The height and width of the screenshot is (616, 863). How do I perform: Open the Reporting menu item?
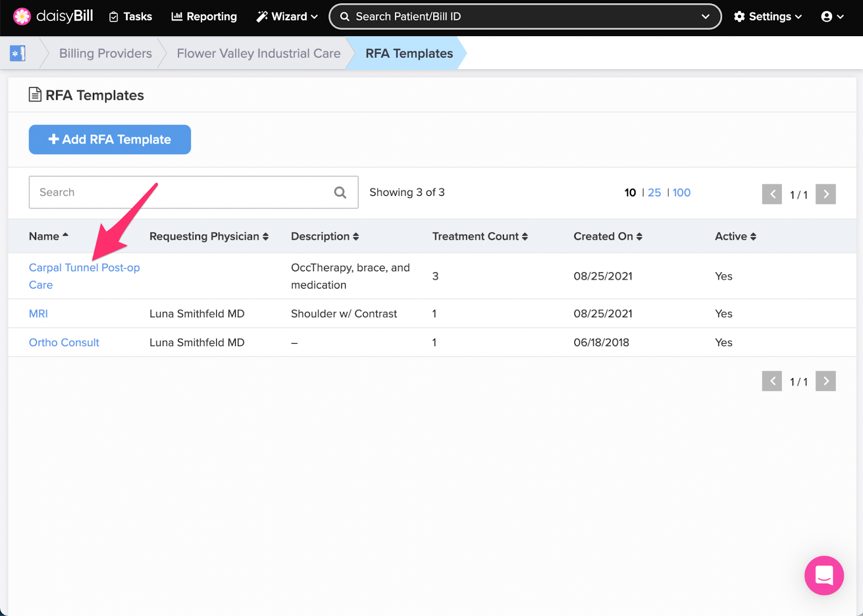[204, 17]
